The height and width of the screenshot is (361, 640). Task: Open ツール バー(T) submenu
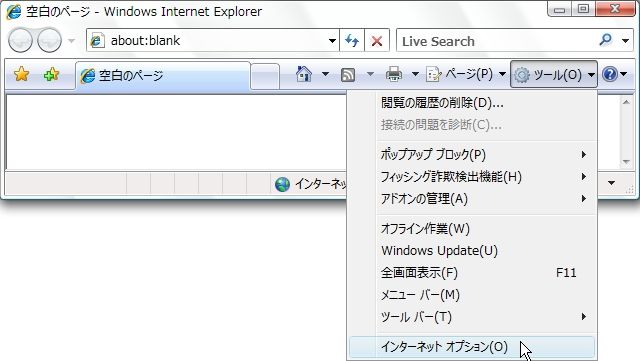(473, 316)
